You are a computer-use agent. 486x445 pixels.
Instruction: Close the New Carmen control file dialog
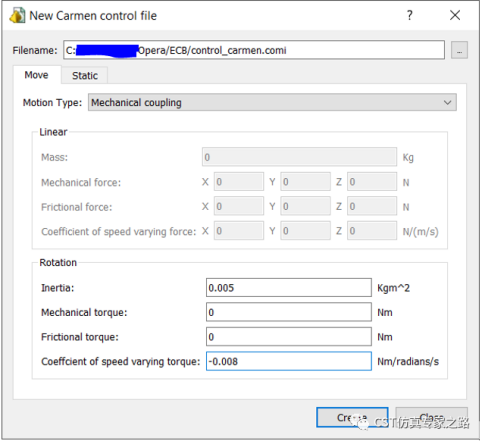pos(455,15)
